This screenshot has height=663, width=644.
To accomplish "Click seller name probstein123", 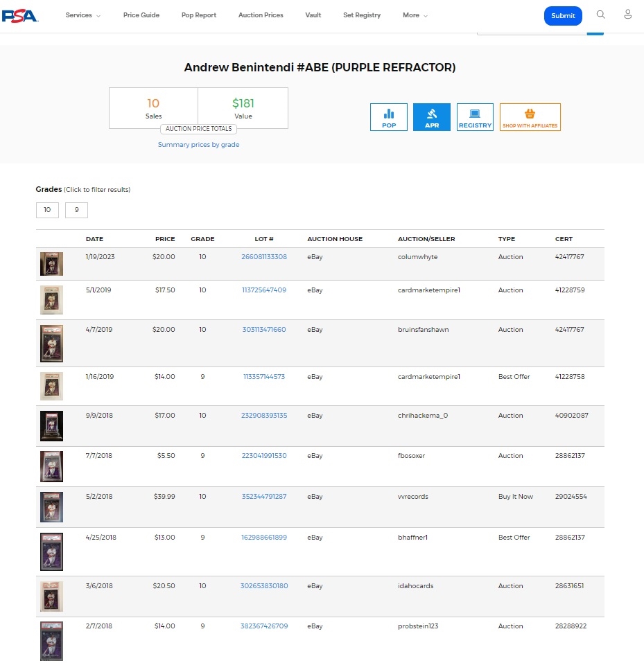I will 418,626.
